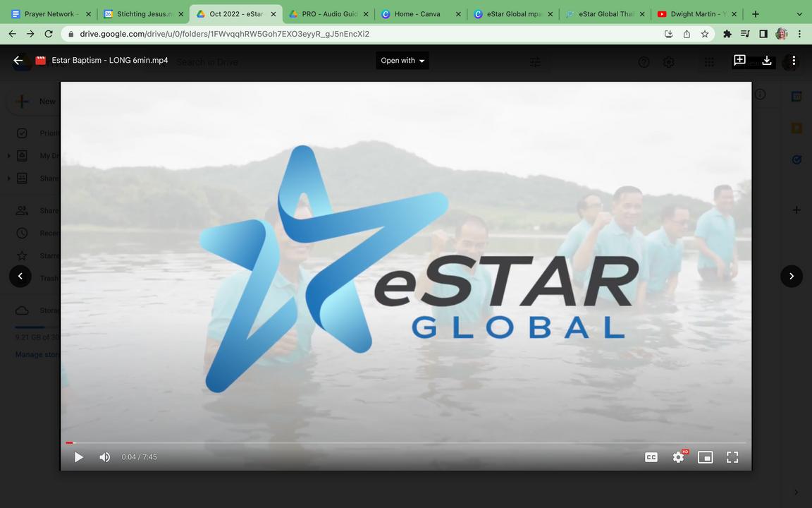Viewport: 812px width, 508px height.
Task: Download the video file
Action: pyautogui.click(x=767, y=61)
